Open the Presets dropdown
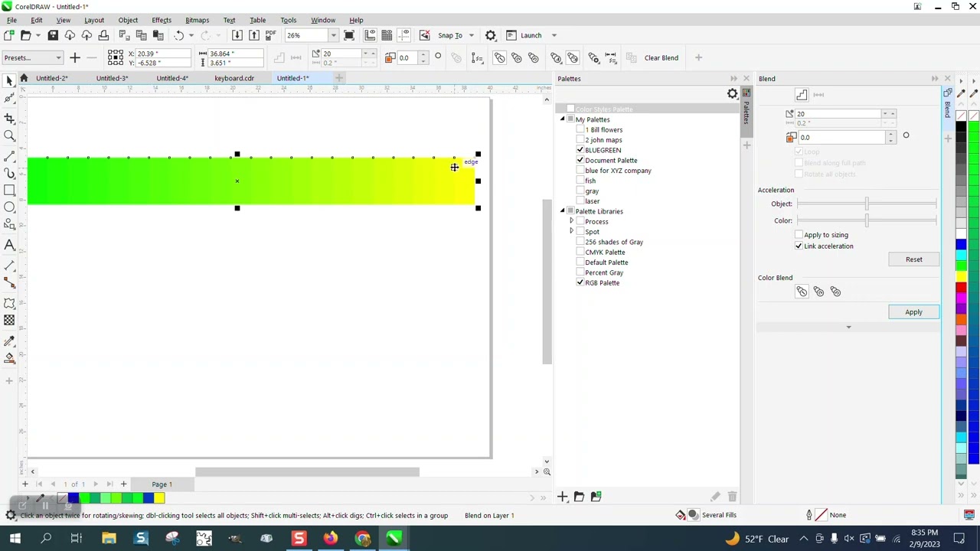980x551 pixels. pos(32,57)
